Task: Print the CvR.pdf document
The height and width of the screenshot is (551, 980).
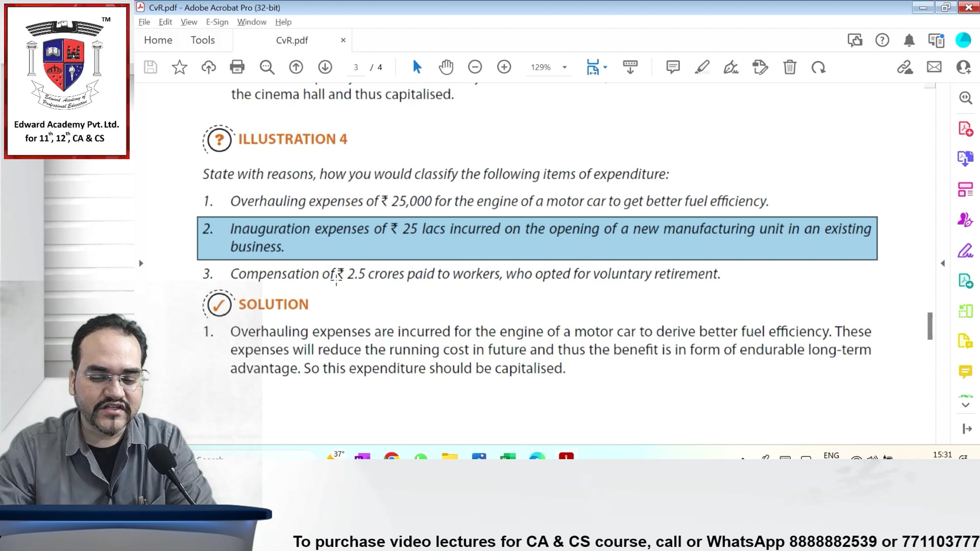Action: [237, 67]
